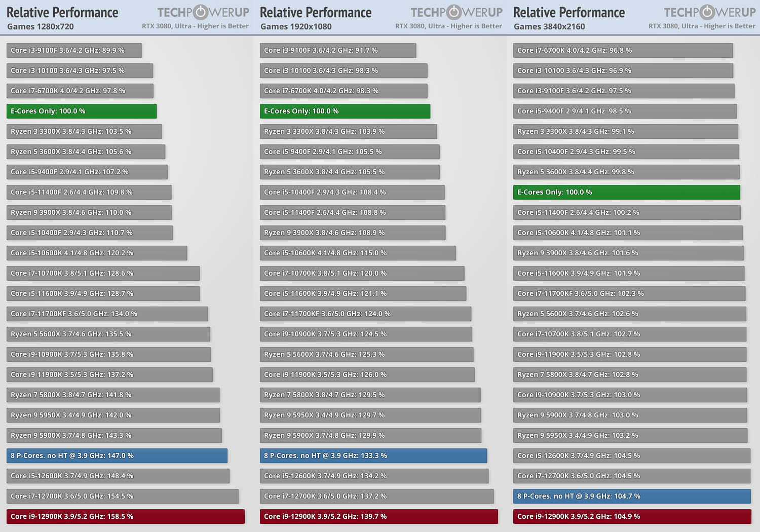The width and height of the screenshot is (760, 532).
Task: Click Core i5-11600K 121.1 % bar
Action: (x=363, y=293)
